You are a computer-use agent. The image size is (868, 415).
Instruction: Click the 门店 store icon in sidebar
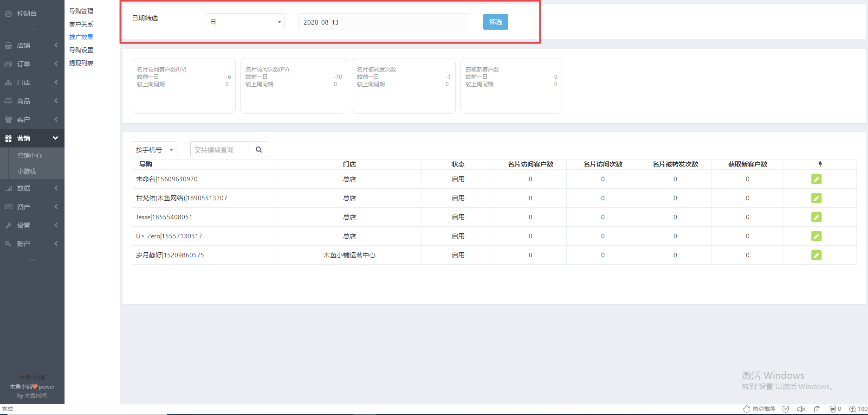(x=8, y=83)
